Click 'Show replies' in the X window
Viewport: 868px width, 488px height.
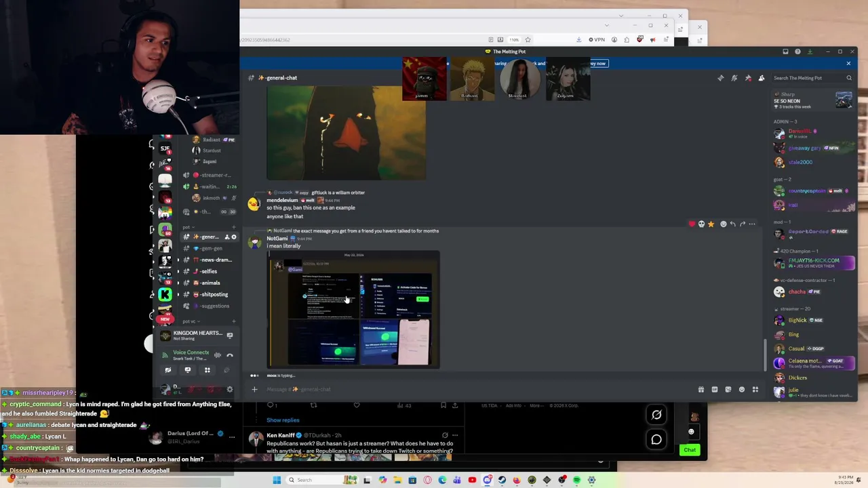coord(283,420)
